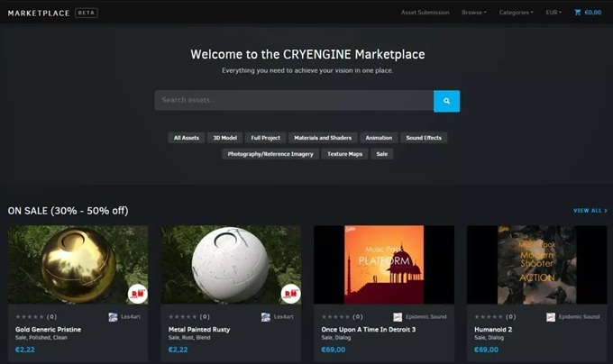Image resolution: width=613 pixels, height=364 pixels.
Task: Select the All Assets filter
Action: click(x=187, y=138)
